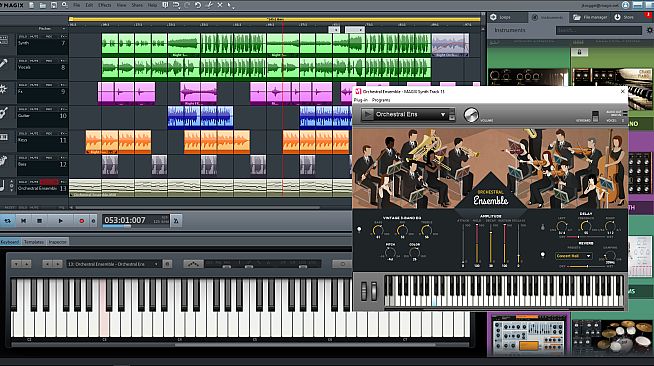Click the cross-shaped icon in the top toolbar

[220, 5]
